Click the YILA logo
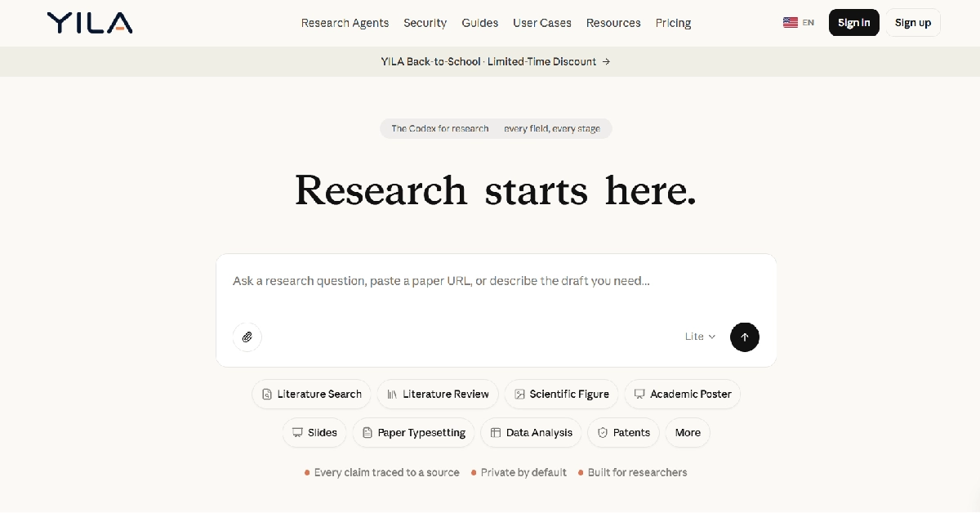 pos(90,23)
